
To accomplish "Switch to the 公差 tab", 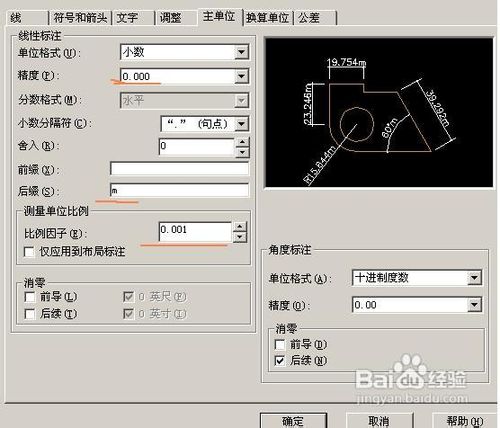I will (315, 18).
